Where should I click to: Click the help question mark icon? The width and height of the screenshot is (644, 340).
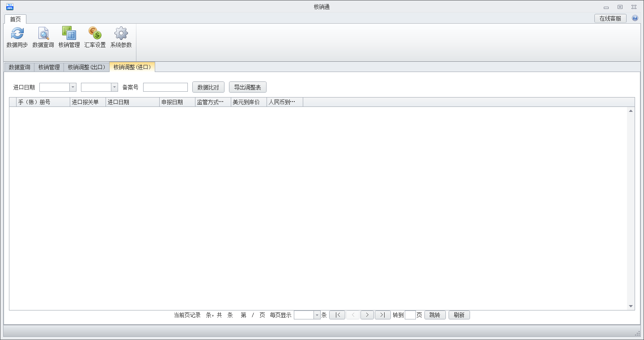(635, 18)
